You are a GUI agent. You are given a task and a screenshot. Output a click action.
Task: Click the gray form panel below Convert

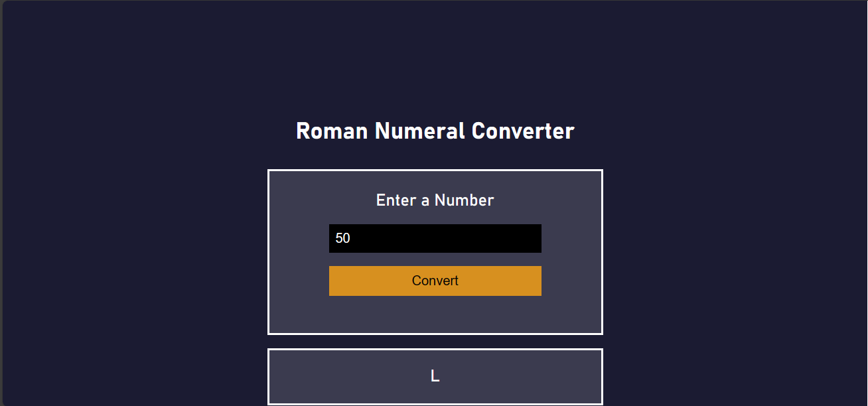[x=435, y=314]
